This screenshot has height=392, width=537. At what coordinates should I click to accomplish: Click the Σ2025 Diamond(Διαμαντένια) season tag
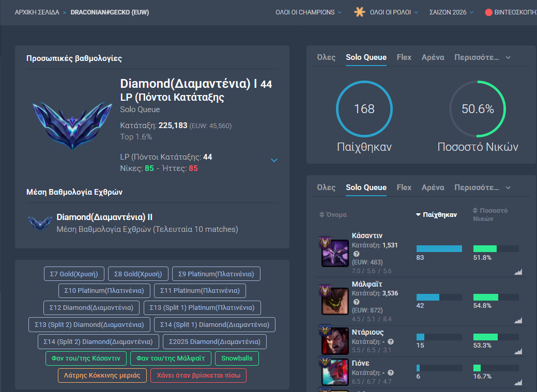[214, 342]
